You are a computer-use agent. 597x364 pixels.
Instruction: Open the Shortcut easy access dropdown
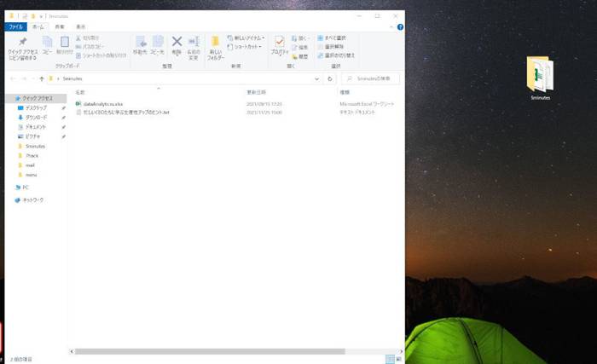244,46
